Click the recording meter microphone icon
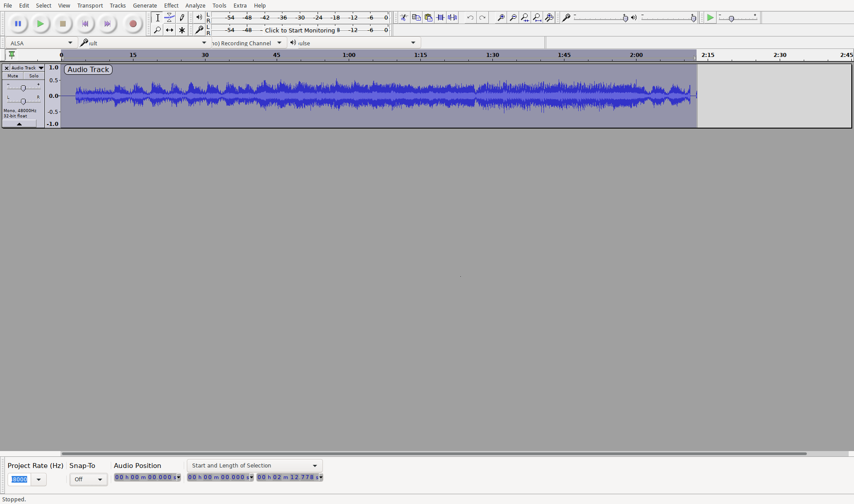854x504 pixels. [199, 30]
